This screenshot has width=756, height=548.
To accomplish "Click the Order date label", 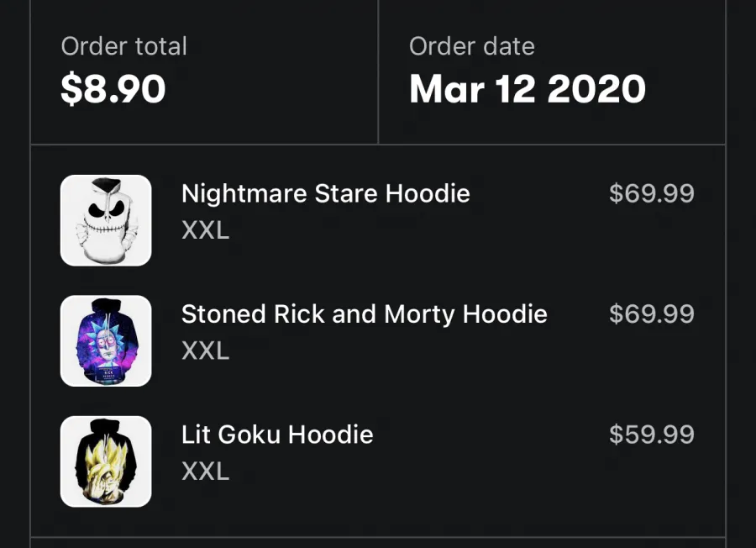I will 472,46.
